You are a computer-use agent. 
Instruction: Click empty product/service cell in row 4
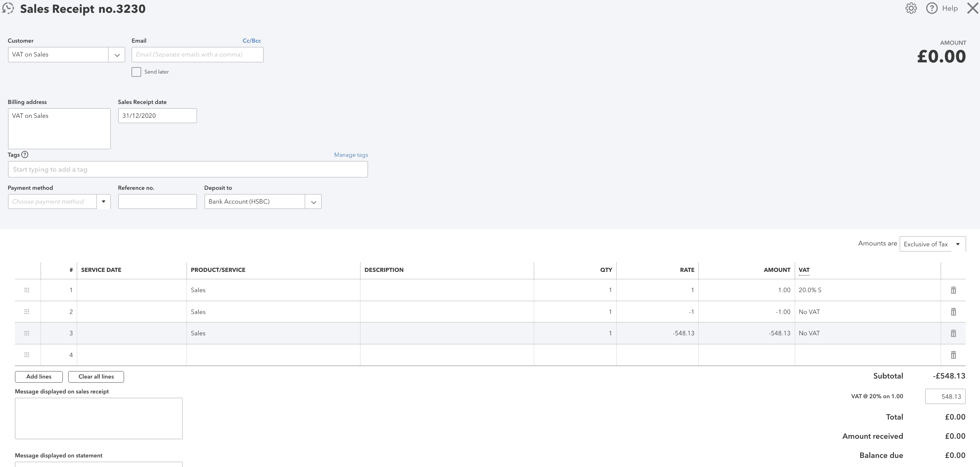pos(273,355)
